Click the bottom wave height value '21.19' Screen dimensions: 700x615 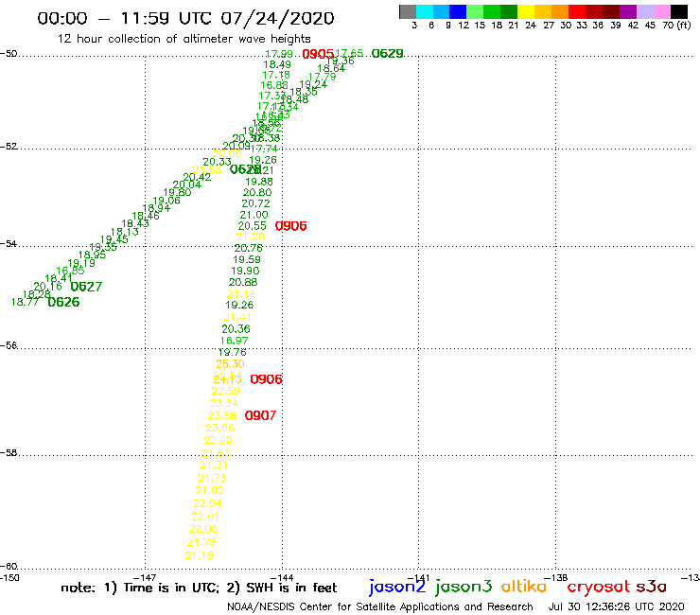(x=199, y=555)
